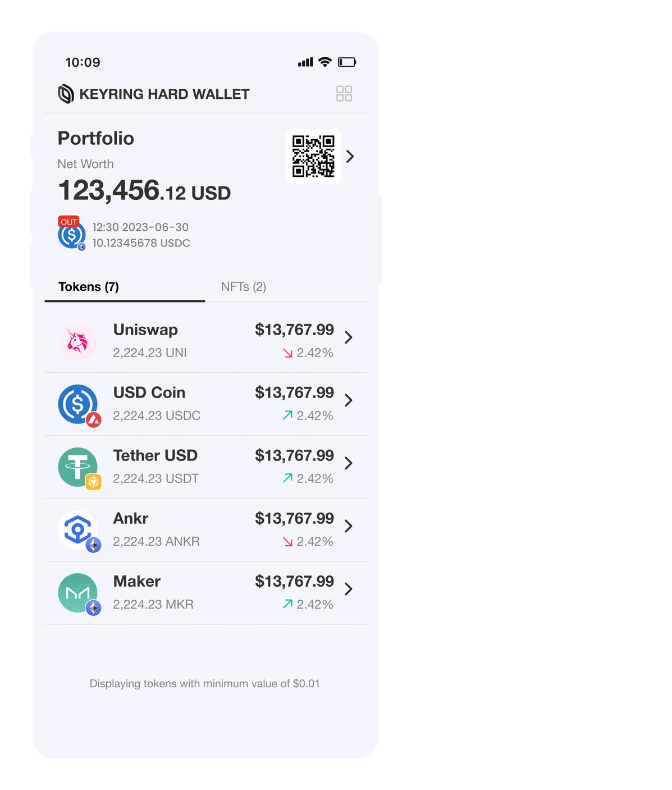Switch to the NFTs (2) tab
The width and height of the screenshot is (672, 790).
(x=243, y=287)
